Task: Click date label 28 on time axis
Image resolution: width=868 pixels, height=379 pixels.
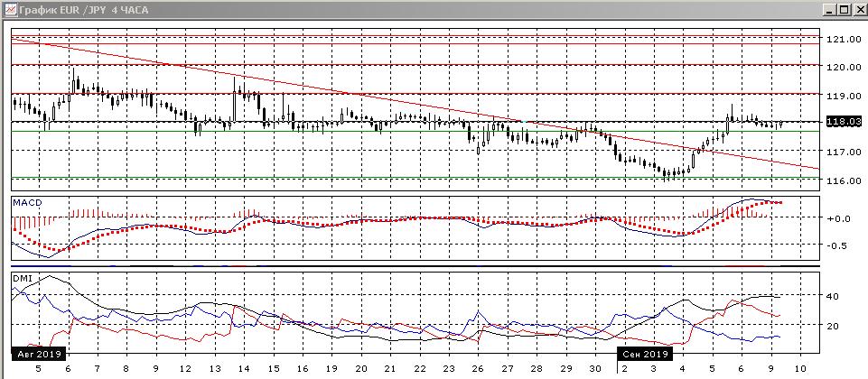Action: point(537,368)
